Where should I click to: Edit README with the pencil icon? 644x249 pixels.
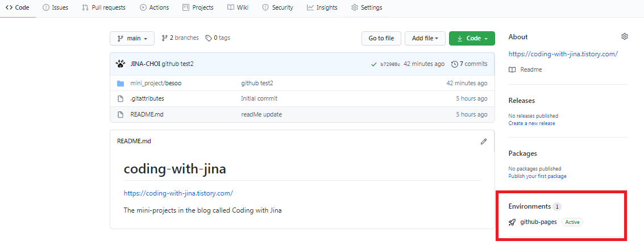point(483,142)
